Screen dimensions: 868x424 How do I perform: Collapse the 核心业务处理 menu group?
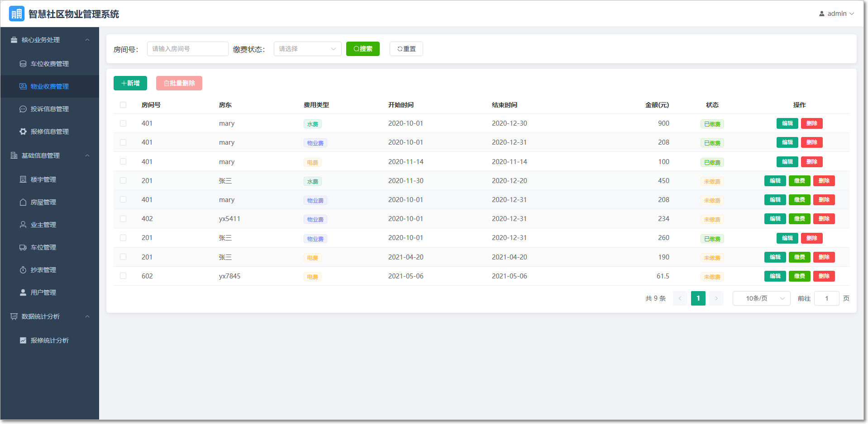point(50,40)
